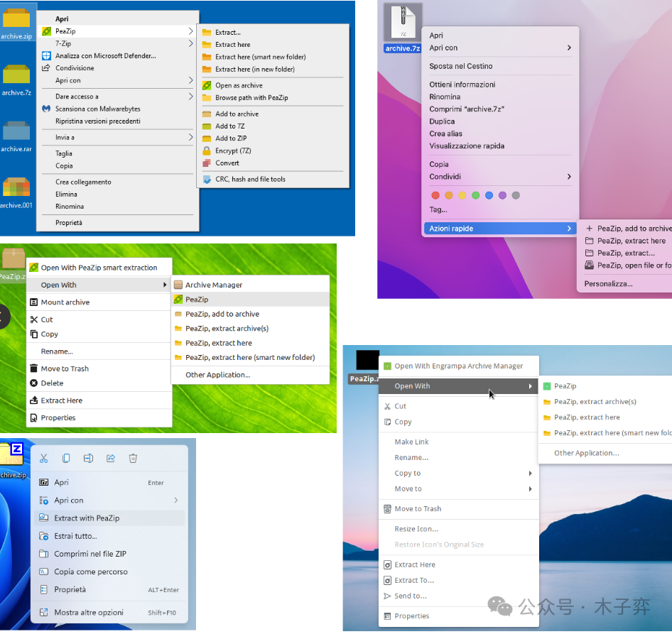The width and height of the screenshot is (672, 634).
Task: Expand the Invia a submenu
Action: tap(190, 137)
